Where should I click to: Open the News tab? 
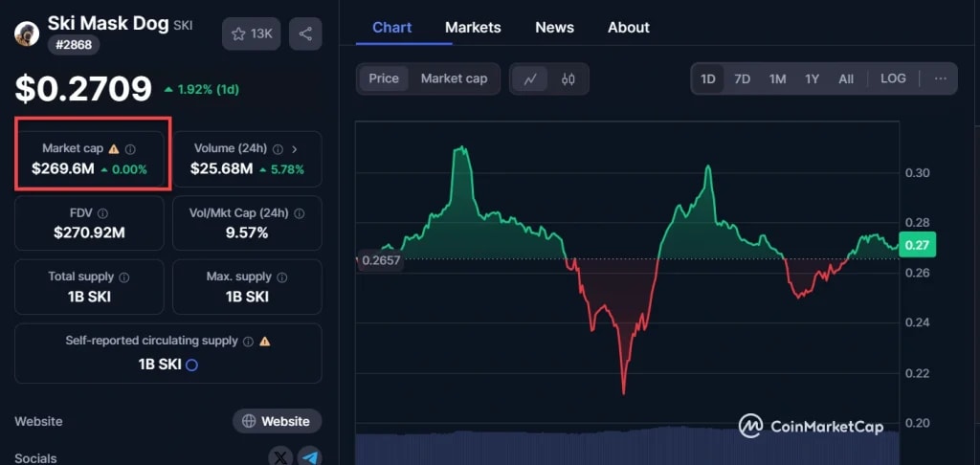click(554, 27)
